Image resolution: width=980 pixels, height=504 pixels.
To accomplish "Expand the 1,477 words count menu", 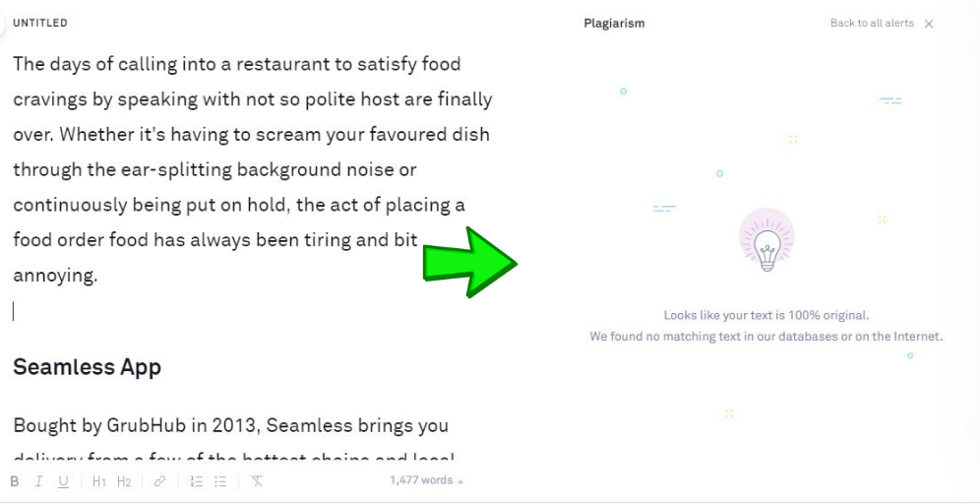I will (x=426, y=480).
